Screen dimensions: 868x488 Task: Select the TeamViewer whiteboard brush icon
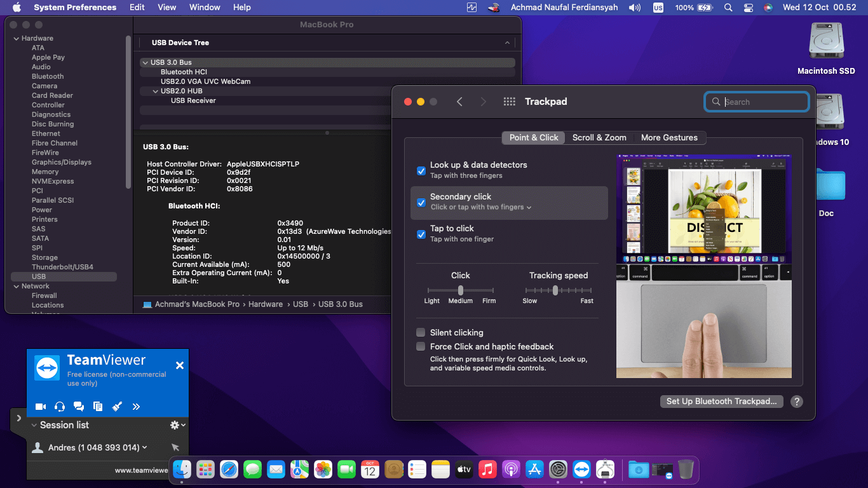(117, 407)
